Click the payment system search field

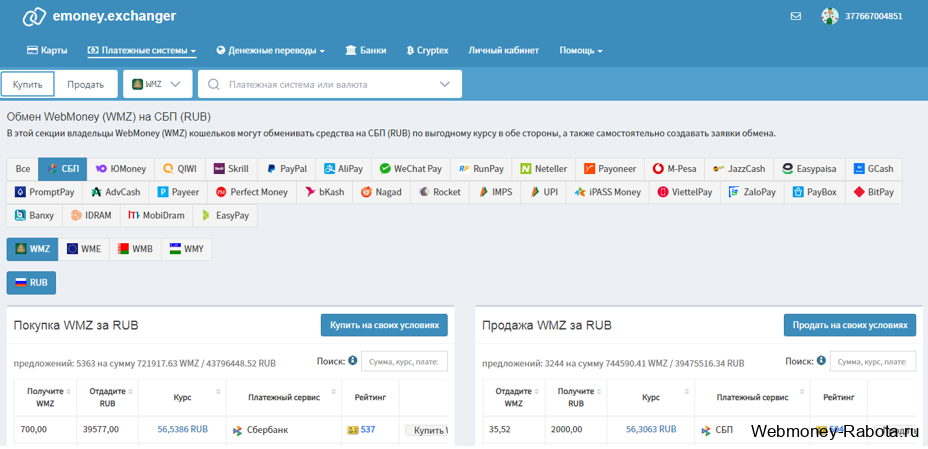pyautogui.click(x=330, y=84)
